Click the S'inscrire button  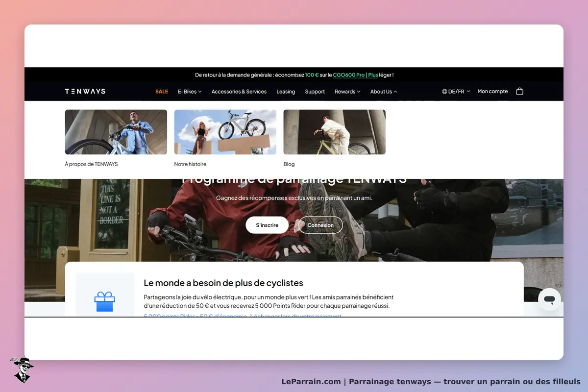tap(267, 225)
